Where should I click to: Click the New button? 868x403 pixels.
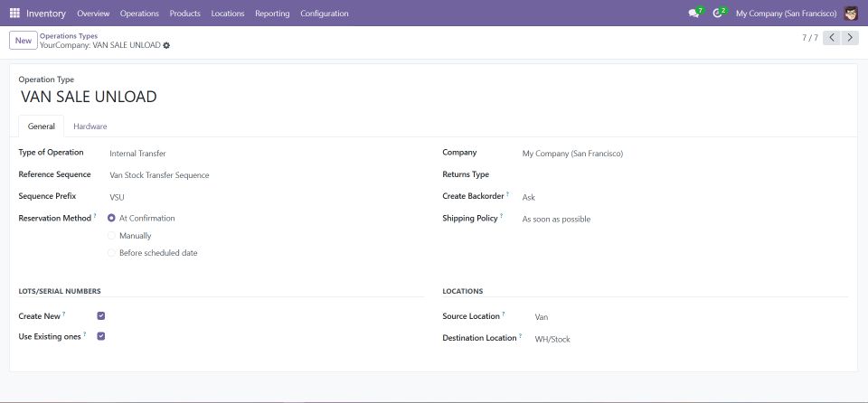coord(24,41)
